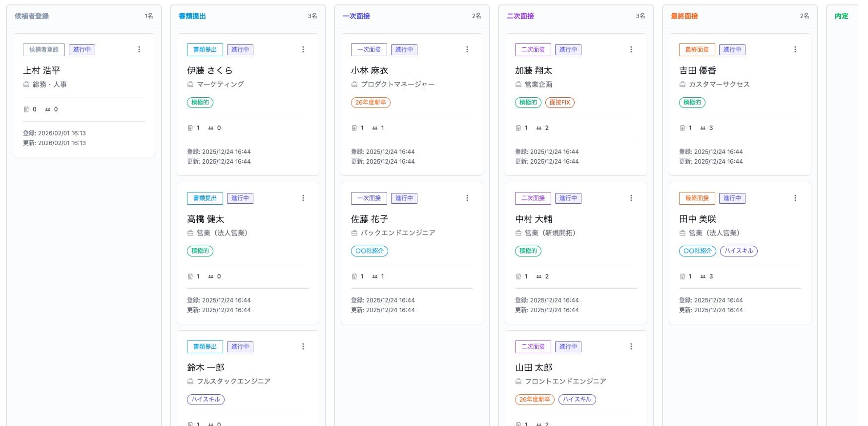
Task: Open candidate 上村 浩平
Action: pos(41,70)
